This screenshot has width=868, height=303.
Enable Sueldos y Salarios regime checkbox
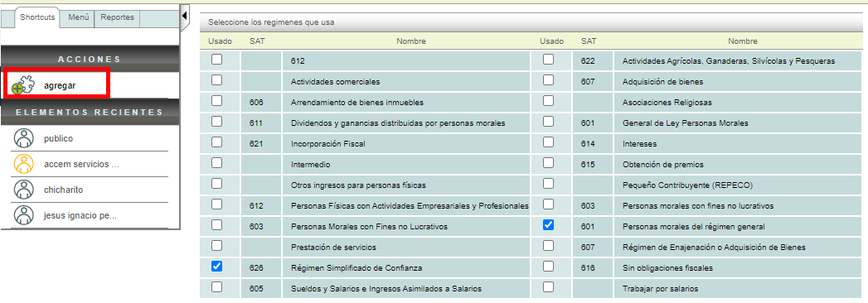217,286
